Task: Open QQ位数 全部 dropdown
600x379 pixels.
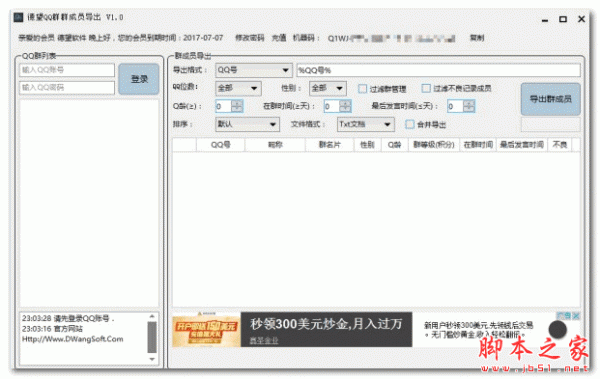Action: (238, 88)
